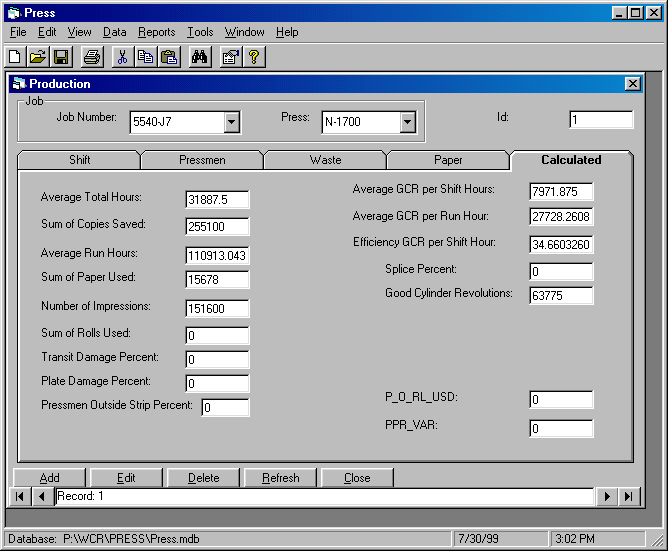Click the Sum of Rolls Used field

click(217, 335)
